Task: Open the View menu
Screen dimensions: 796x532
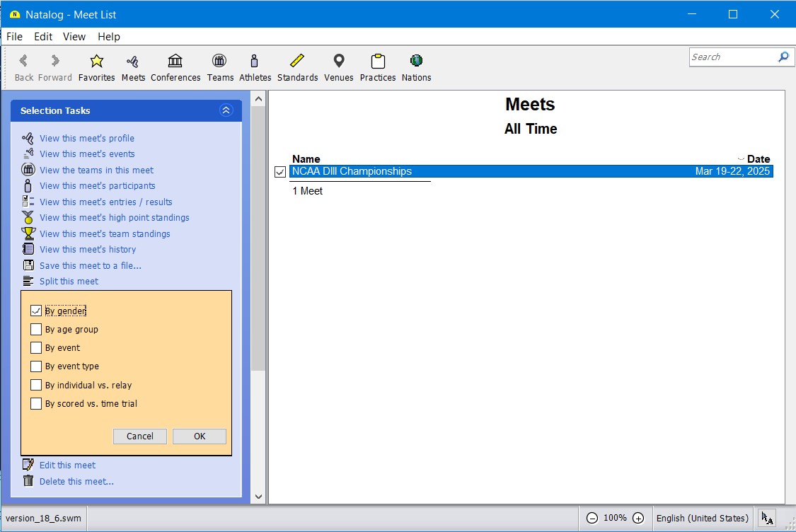Action: tap(74, 37)
